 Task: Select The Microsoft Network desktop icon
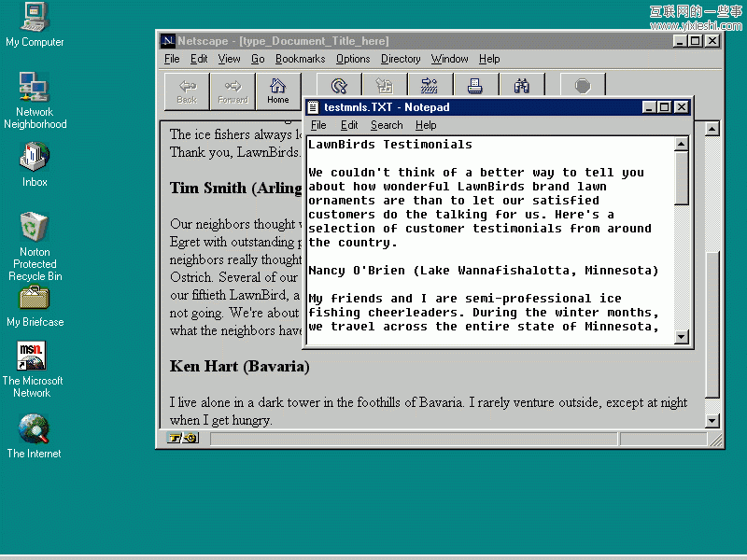[32, 357]
